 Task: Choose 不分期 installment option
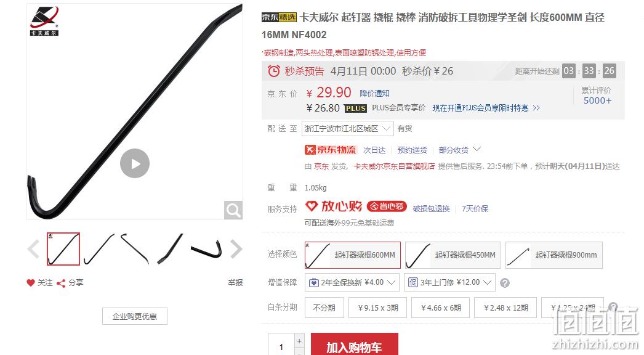[324, 308]
